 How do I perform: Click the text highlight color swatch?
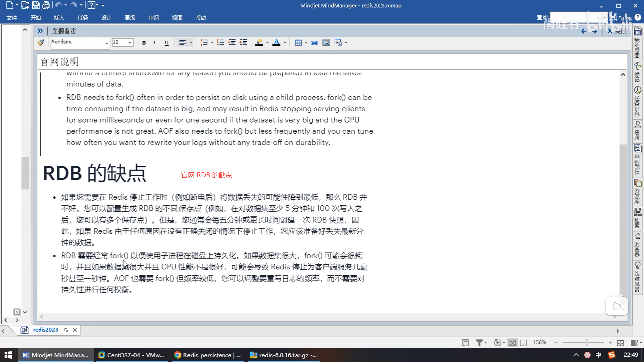pos(259,43)
